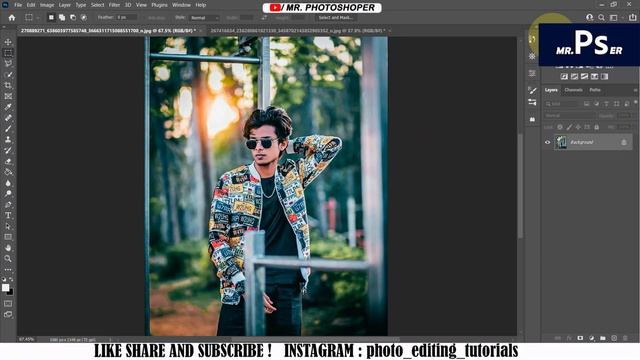This screenshot has width=640, height=360.
Task: Select the Brush tool
Action: click(8, 129)
